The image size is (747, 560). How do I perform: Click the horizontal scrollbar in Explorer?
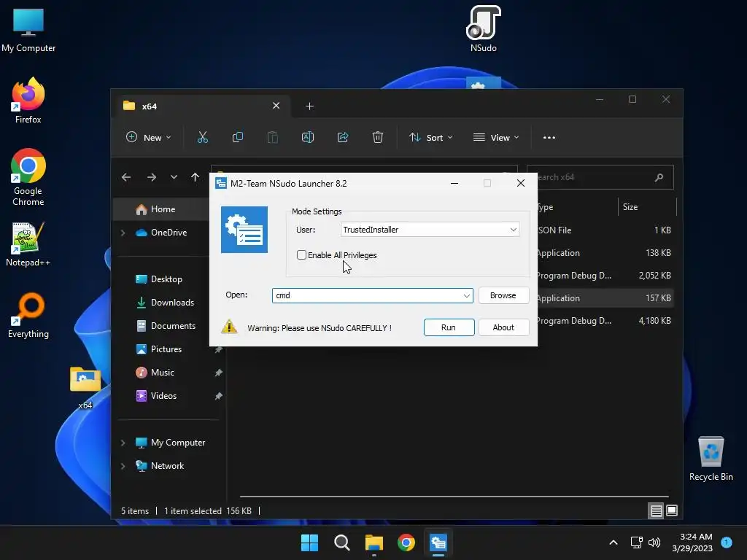pyautogui.click(x=454, y=497)
